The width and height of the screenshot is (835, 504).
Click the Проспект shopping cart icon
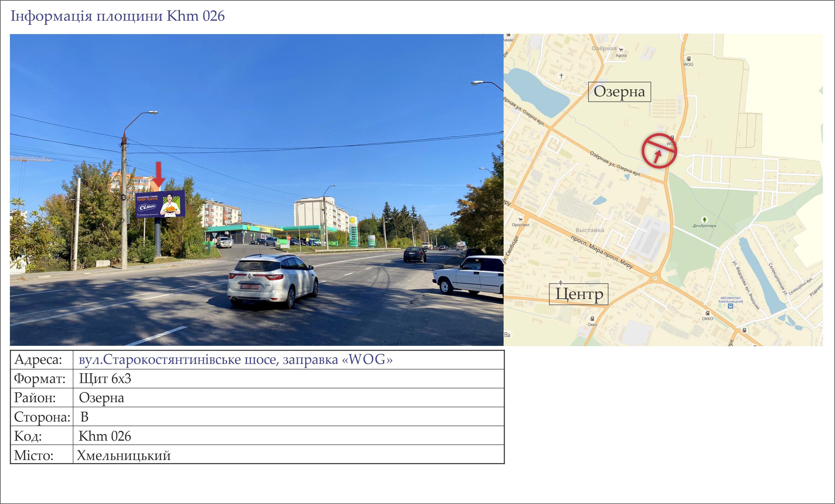click(x=520, y=219)
